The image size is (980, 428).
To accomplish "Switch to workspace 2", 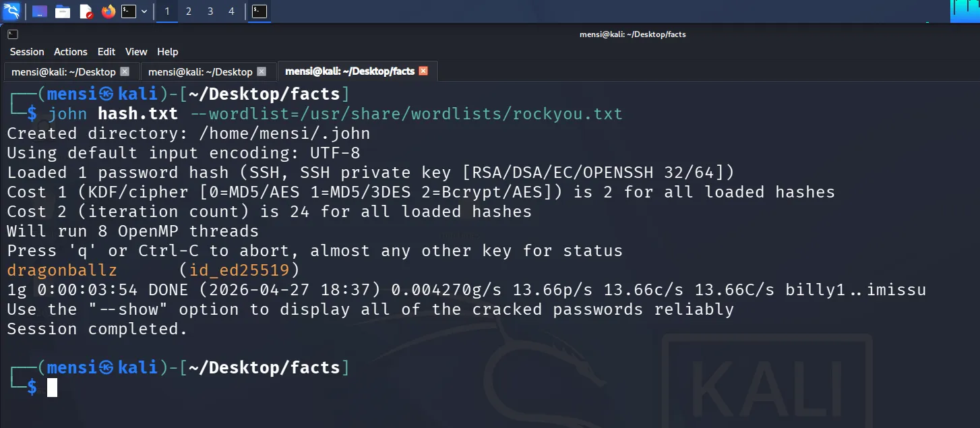I will (188, 11).
